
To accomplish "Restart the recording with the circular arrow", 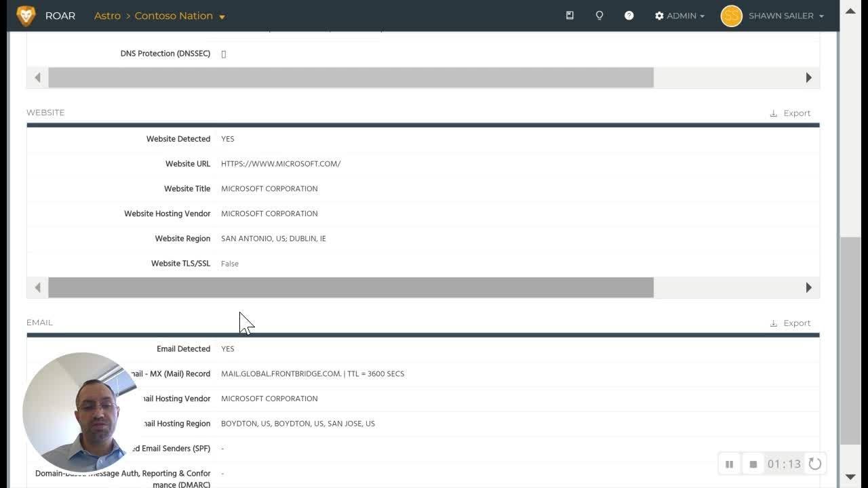I will point(815,464).
